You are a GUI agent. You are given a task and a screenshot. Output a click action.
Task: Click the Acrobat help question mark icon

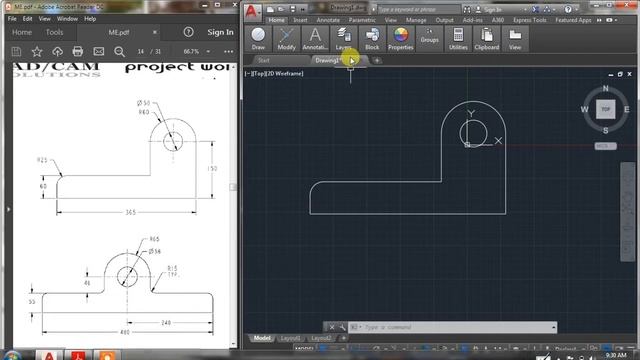188,32
